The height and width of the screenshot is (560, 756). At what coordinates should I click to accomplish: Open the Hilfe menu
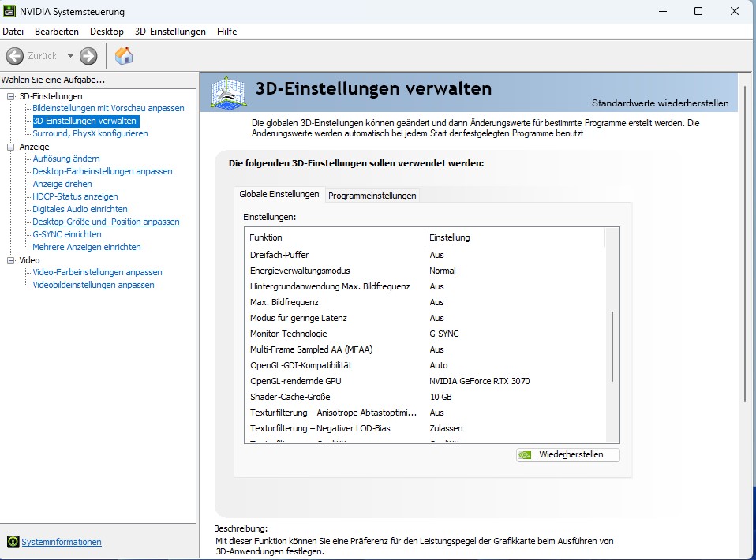tap(226, 32)
